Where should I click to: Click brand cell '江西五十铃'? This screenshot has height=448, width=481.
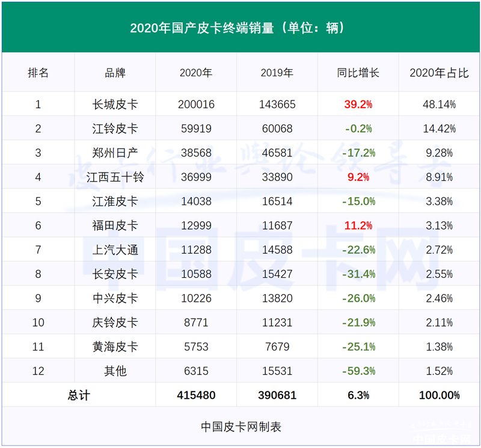point(115,177)
